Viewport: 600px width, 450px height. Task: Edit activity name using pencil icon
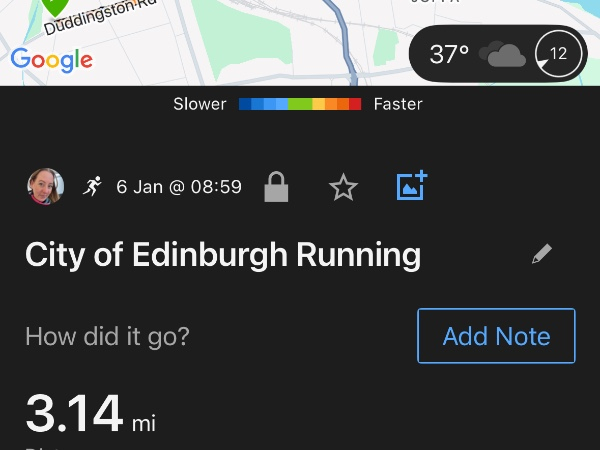[x=541, y=254]
